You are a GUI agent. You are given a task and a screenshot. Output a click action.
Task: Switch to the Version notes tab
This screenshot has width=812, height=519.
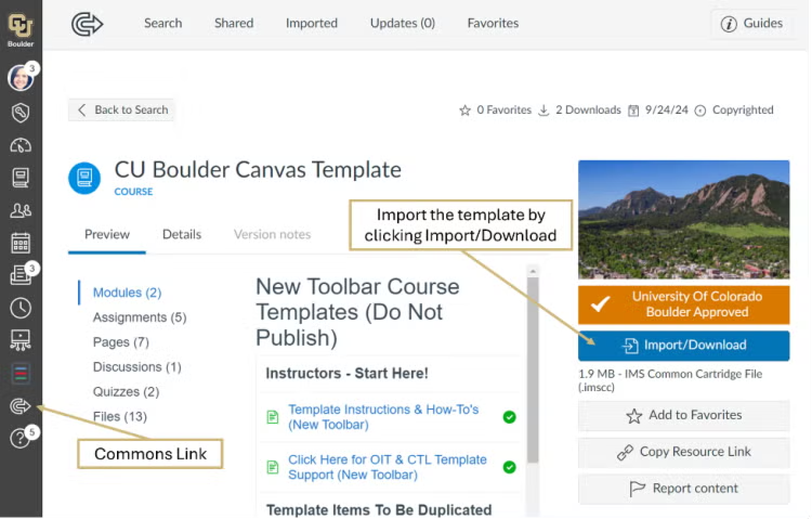click(272, 235)
